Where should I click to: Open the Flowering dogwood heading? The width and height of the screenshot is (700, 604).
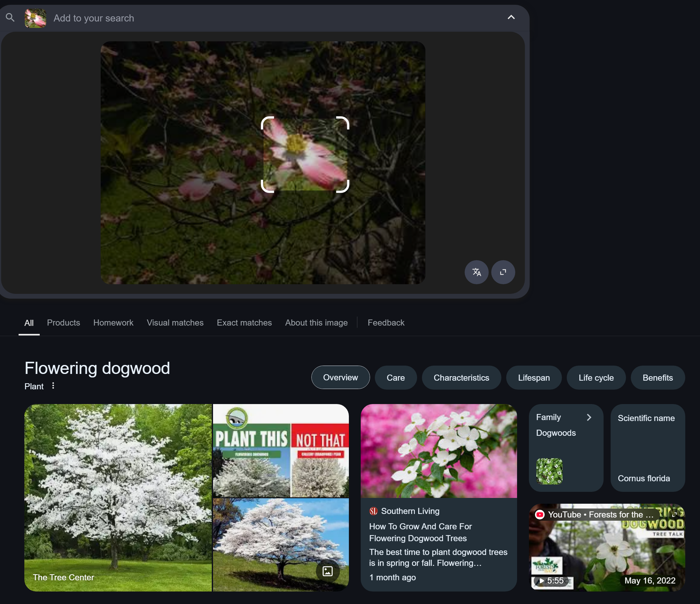point(97,368)
